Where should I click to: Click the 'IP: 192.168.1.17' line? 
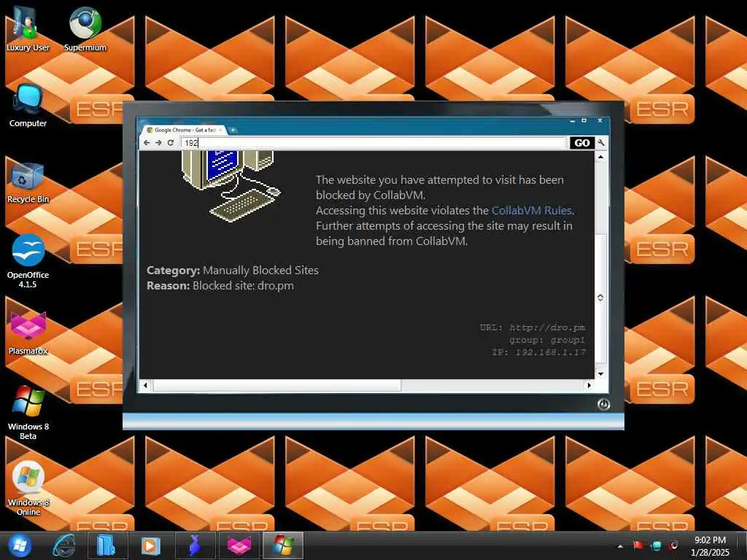[x=538, y=352]
